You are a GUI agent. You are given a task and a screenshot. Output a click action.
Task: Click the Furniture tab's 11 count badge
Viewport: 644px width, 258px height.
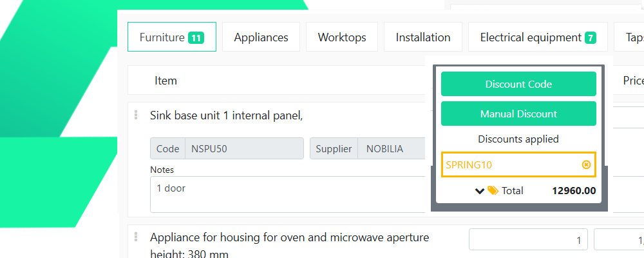tap(196, 38)
